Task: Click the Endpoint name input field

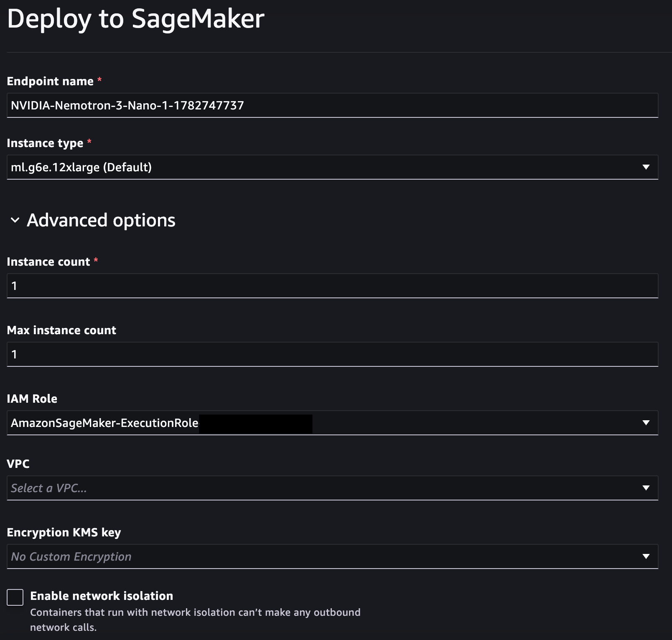Action: pos(332,105)
